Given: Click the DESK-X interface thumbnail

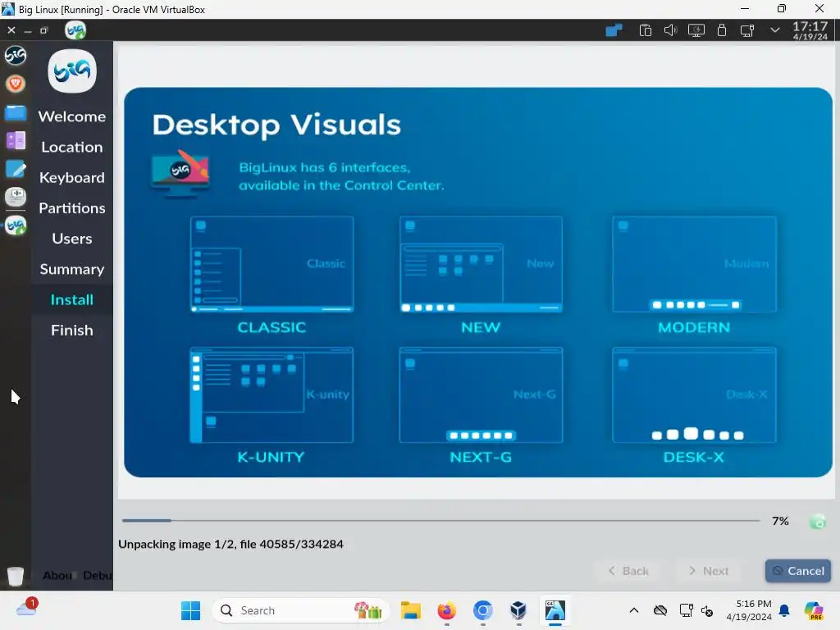Looking at the screenshot, I should coord(694,395).
